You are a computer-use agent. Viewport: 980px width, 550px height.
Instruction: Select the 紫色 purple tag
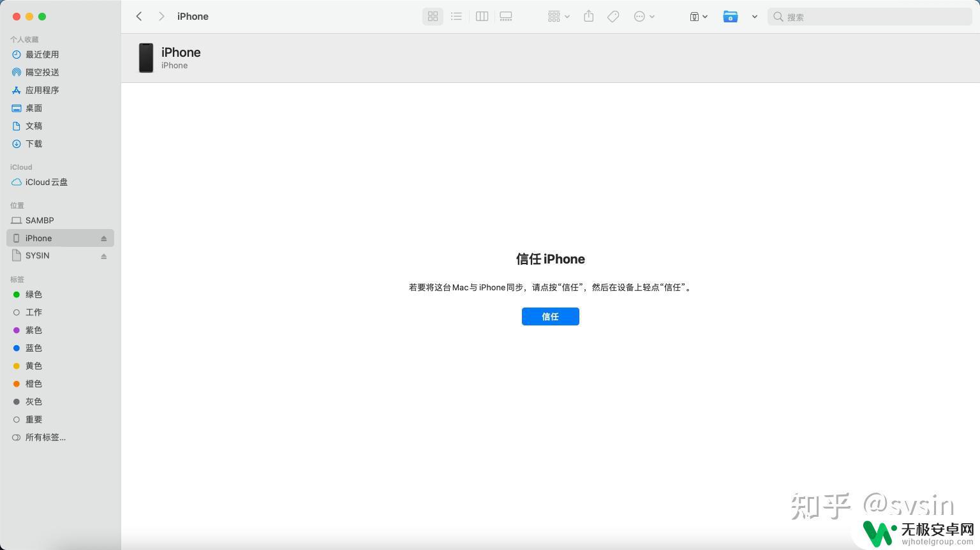(x=60, y=331)
